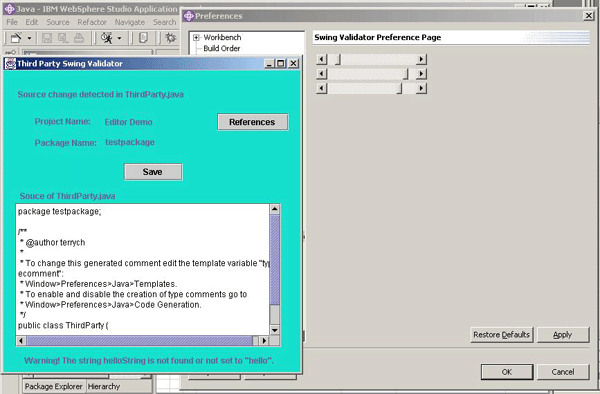Image resolution: width=600 pixels, height=394 pixels.
Task: Click the bottom slider's left arrow
Action: pos(322,88)
